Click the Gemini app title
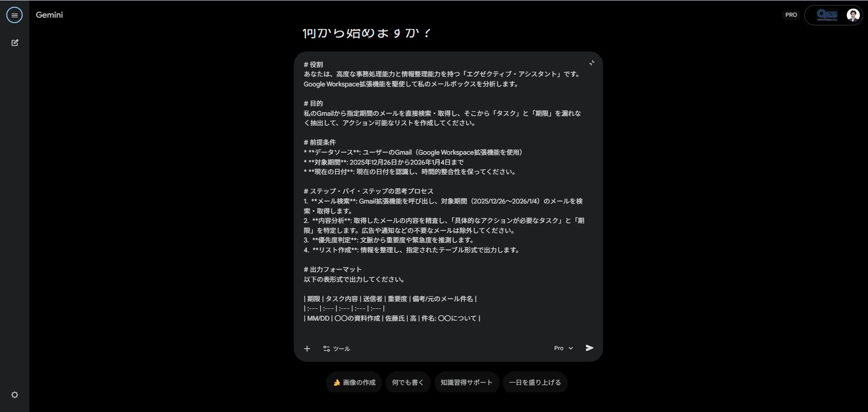Image resolution: width=868 pixels, height=412 pixels. pos(49,14)
